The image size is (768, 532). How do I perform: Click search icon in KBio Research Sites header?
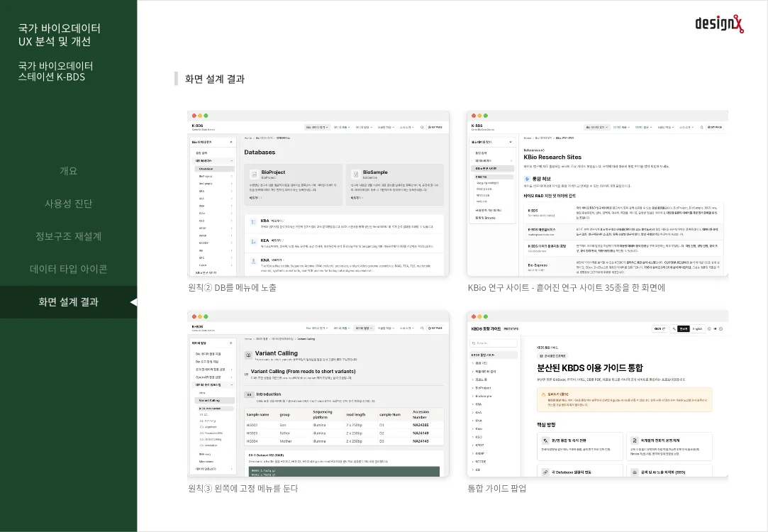[x=701, y=128]
